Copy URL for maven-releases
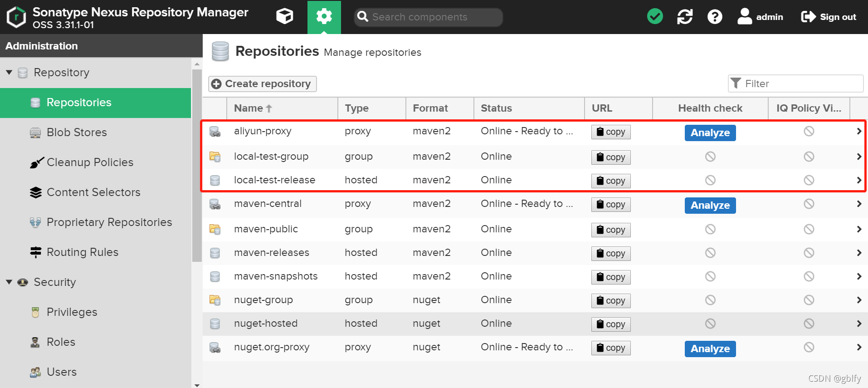The image size is (868, 388). 611,254
